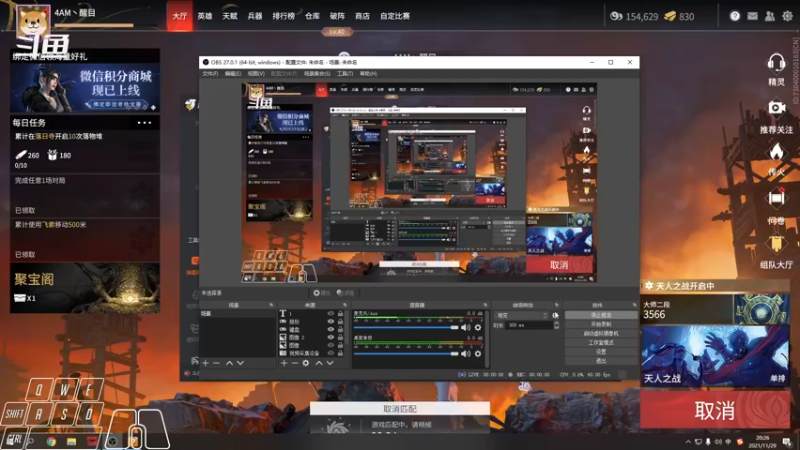The width and height of the screenshot is (800, 450).
Task: Open the game settings gear icon at top right
Action: [x=787, y=16]
